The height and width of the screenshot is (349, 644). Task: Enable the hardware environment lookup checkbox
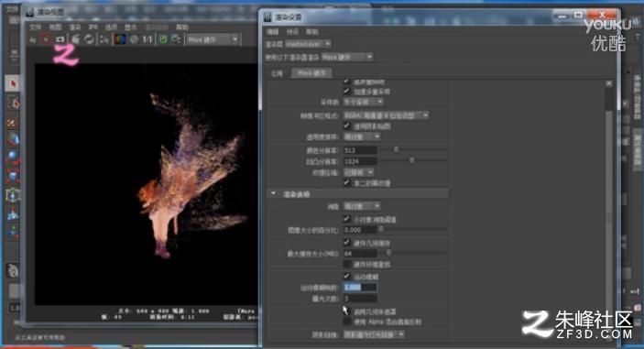click(347, 264)
